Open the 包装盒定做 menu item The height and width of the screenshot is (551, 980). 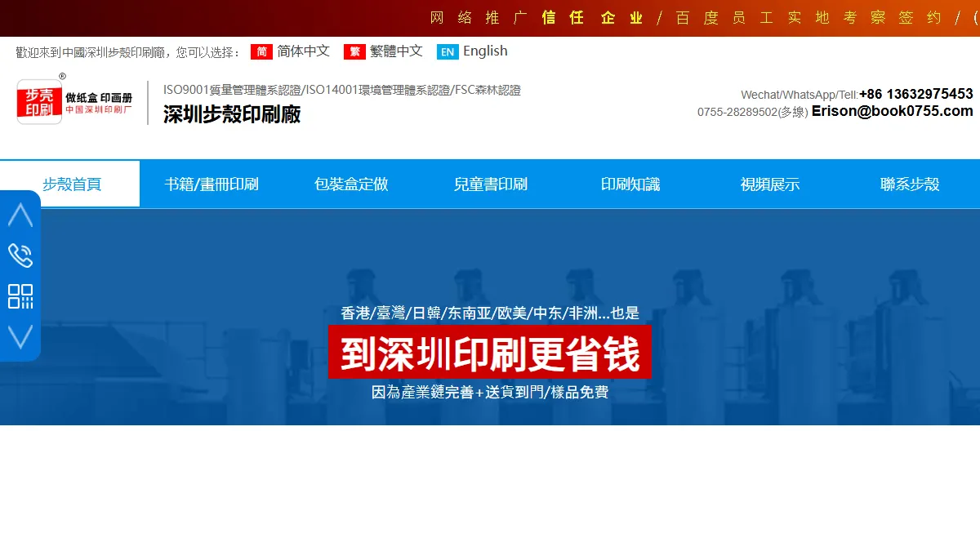tap(351, 184)
